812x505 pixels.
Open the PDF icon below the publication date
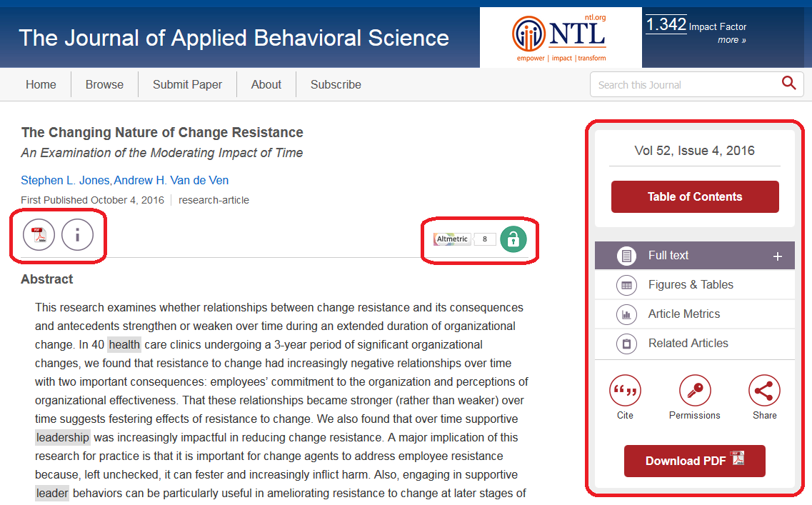click(x=39, y=235)
